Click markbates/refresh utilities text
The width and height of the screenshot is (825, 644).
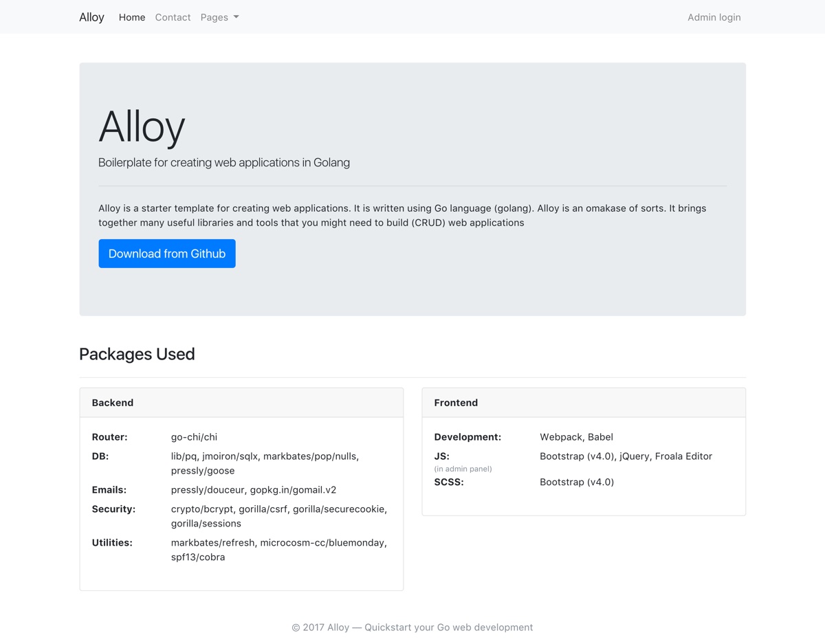(x=279, y=550)
